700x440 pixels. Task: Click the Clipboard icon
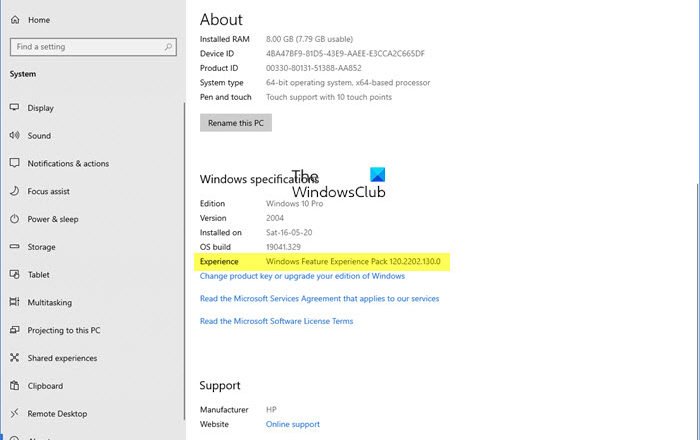(14, 385)
